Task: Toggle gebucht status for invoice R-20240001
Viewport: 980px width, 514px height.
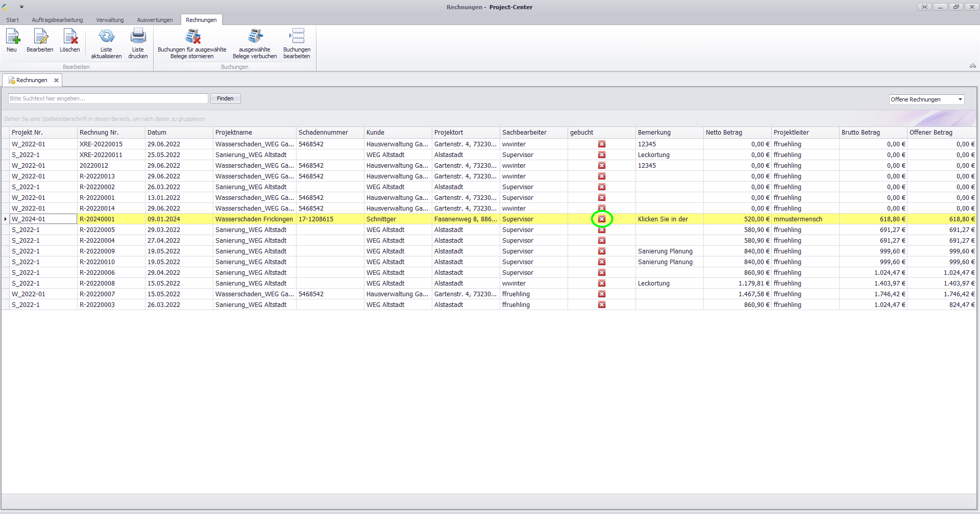Action: tap(602, 219)
